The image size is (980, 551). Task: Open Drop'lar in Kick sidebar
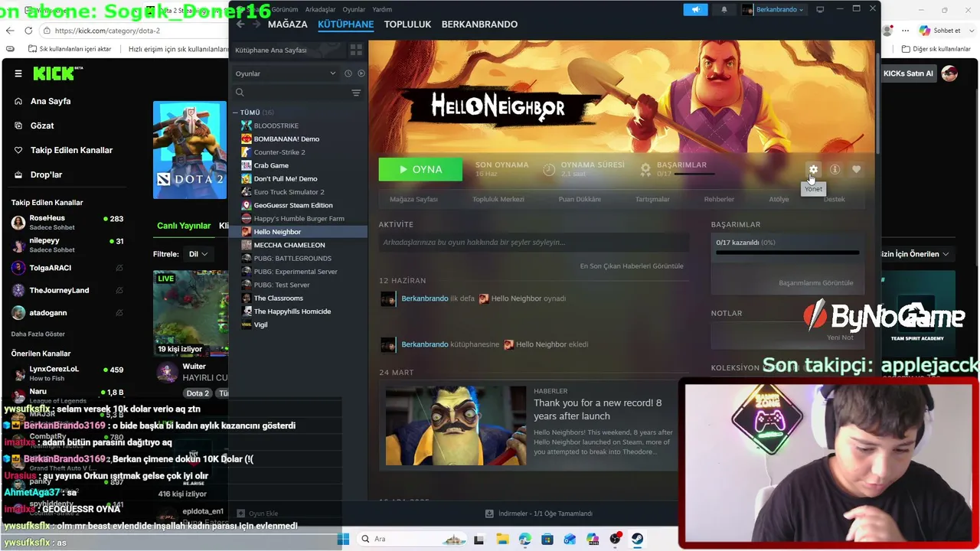click(46, 174)
